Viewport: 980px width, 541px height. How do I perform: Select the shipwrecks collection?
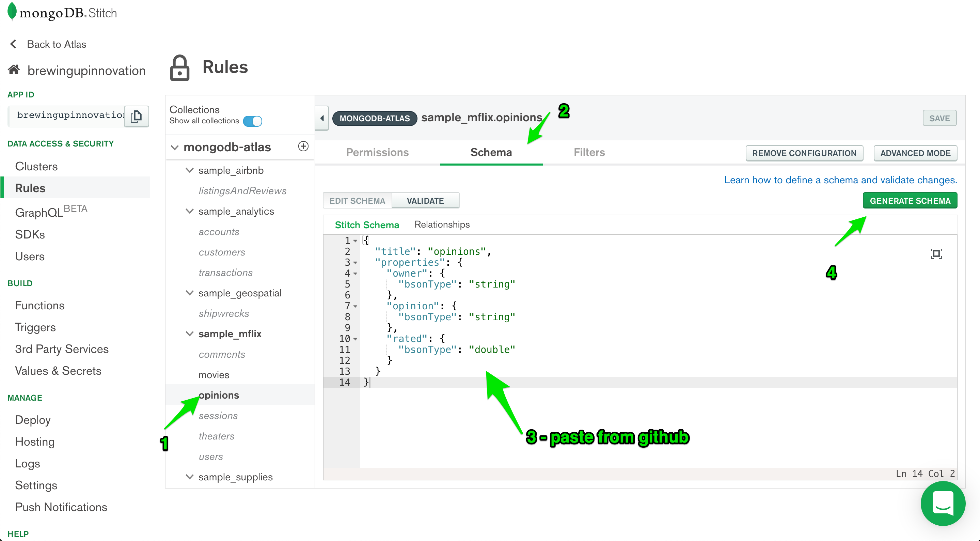pos(224,313)
